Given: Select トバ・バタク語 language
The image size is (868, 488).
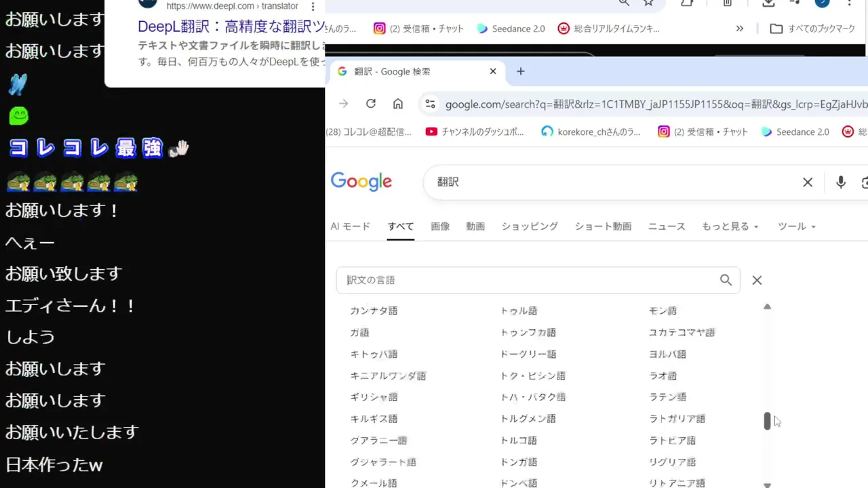Looking at the screenshot, I should click(533, 397).
